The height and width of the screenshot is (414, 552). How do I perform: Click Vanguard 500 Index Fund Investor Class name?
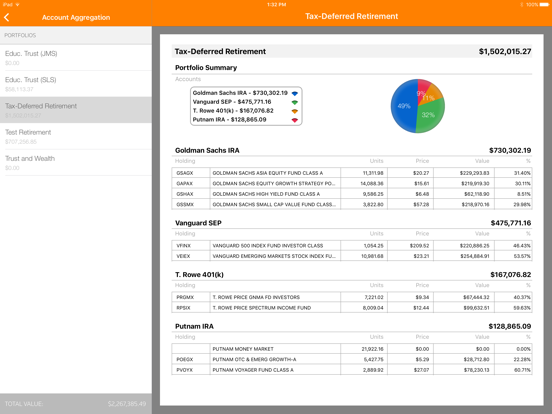tap(268, 245)
